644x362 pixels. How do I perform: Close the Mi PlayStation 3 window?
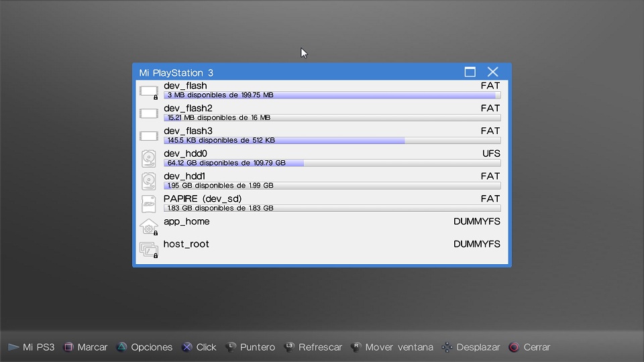pos(493,72)
